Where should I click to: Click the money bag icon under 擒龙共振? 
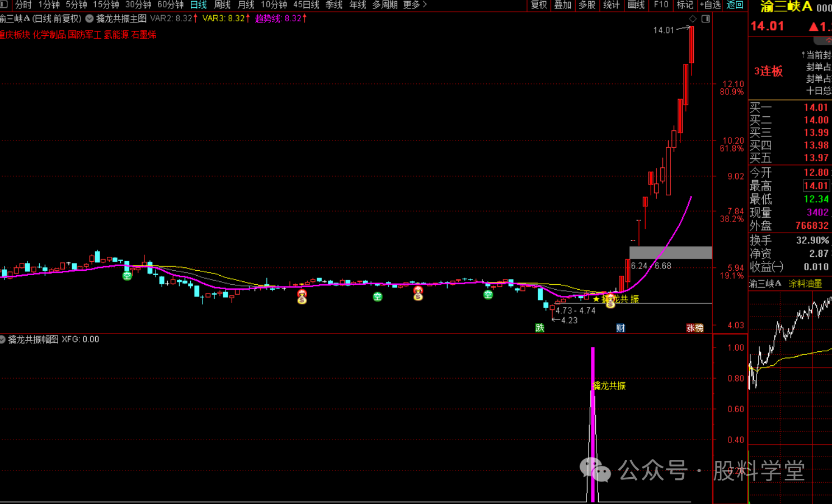610,303
